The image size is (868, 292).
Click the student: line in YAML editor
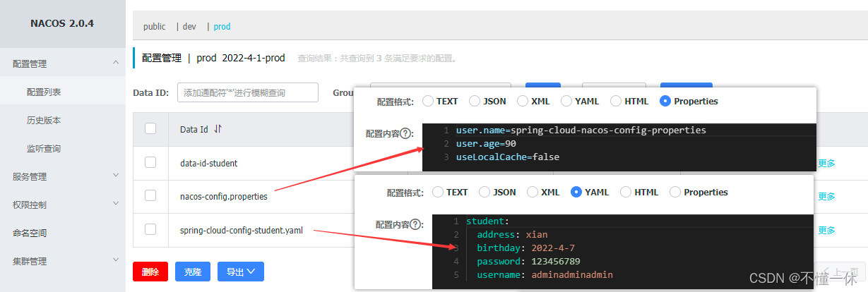[487, 221]
